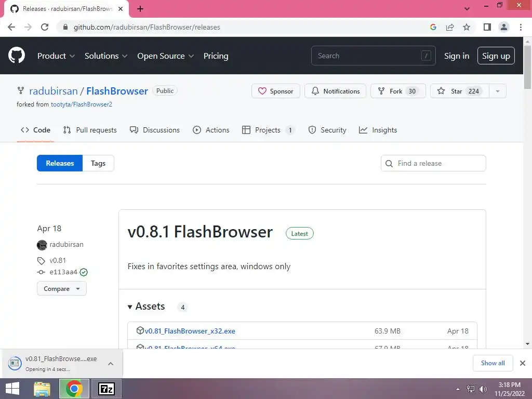Go to the Actions tab
The image size is (532, 399).
coord(211,130)
